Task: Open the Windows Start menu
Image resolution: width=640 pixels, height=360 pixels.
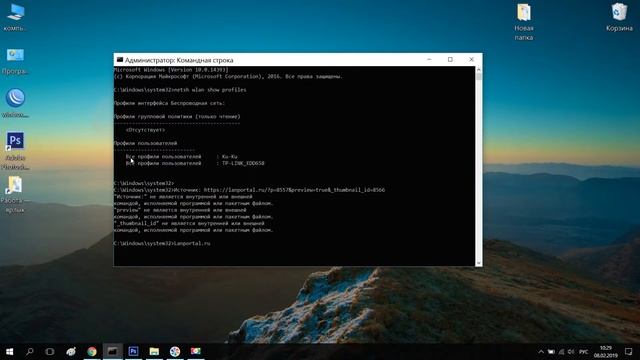Action: [x=10, y=351]
